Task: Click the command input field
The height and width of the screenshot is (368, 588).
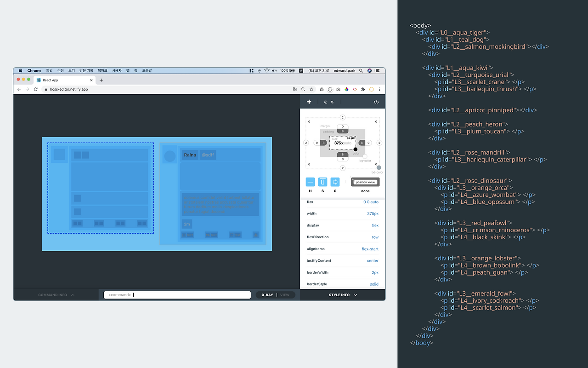Action: [177, 295]
